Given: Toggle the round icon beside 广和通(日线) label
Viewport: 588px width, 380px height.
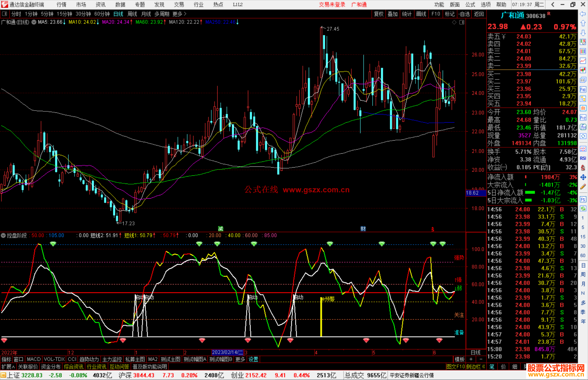Looking at the screenshot, I should [34, 22].
